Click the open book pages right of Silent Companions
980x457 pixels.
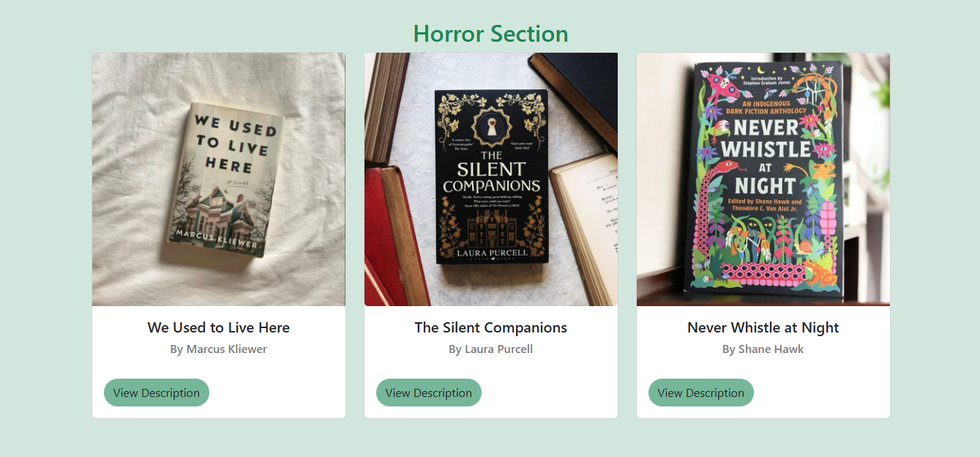click(586, 220)
